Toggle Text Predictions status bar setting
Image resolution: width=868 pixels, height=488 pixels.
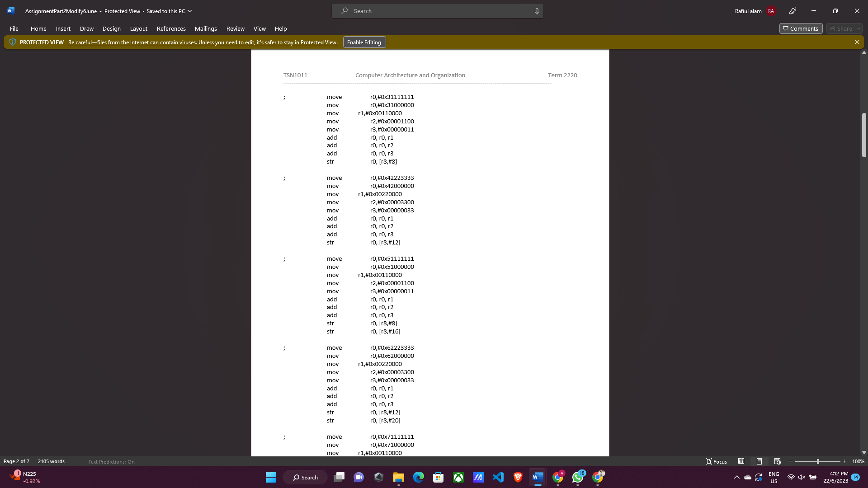(x=111, y=461)
